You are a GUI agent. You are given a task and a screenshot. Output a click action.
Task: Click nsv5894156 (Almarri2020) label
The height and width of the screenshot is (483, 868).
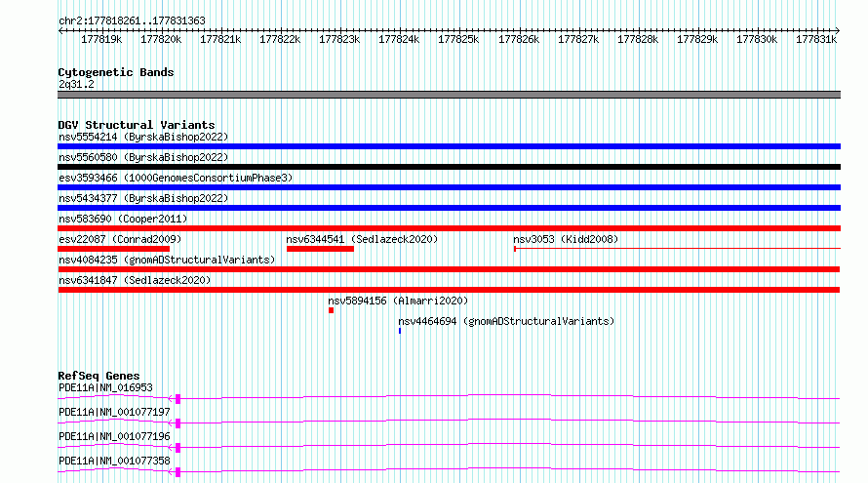pos(398,301)
